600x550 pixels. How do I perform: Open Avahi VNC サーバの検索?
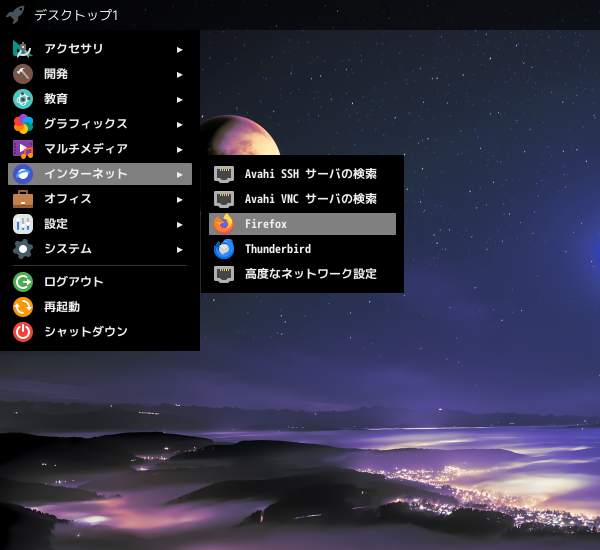point(302,199)
